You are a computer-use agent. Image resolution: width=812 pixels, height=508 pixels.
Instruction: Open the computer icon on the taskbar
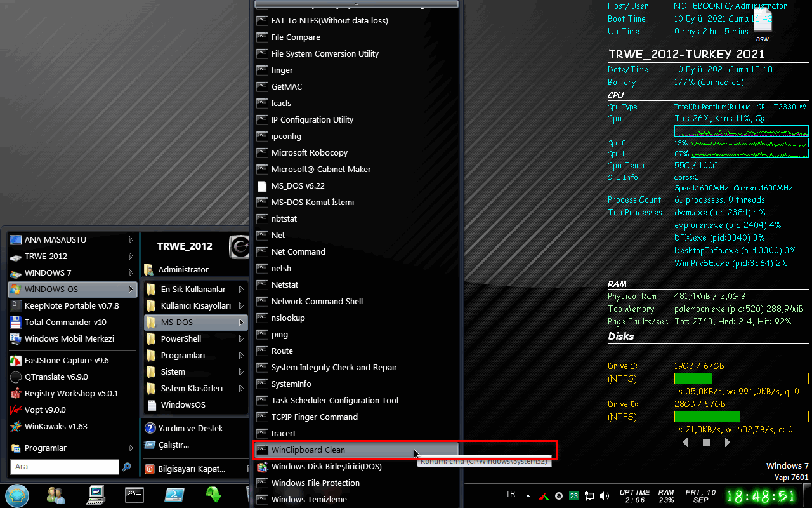(96, 495)
